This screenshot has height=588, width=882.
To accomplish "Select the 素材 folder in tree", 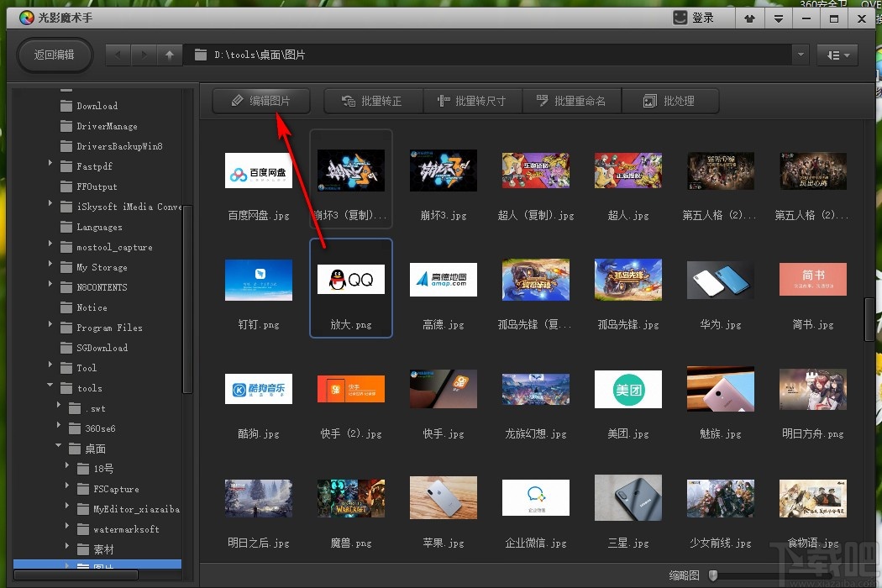I will pyautogui.click(x=96, y=549).
